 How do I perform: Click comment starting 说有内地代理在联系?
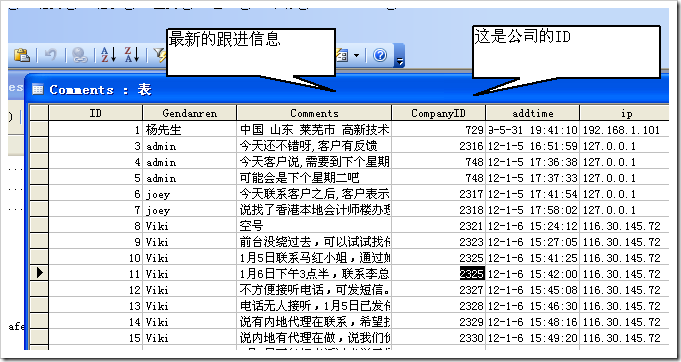click(314, 322)
